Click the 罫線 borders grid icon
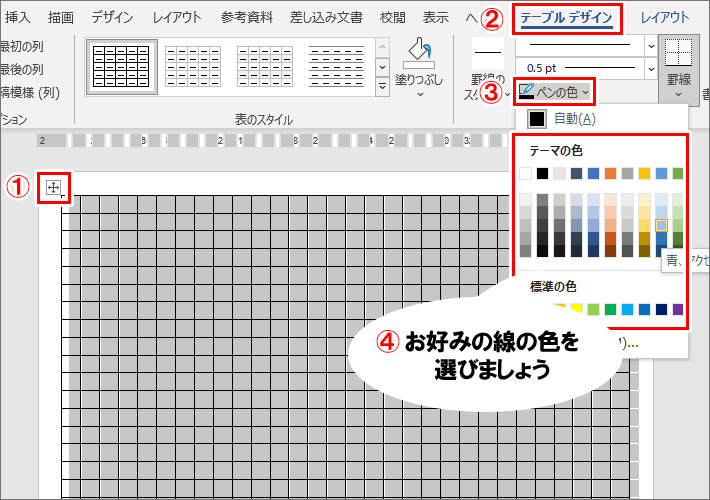 click(678, 53)
